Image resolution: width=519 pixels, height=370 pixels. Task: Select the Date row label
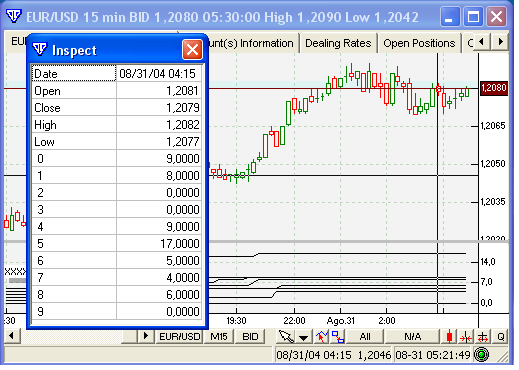tap(74, 74)
